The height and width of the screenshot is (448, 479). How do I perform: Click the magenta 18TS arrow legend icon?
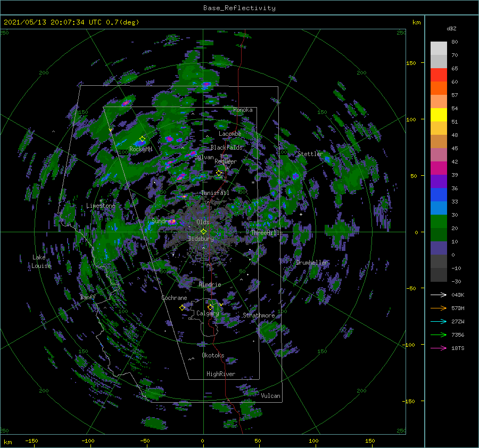pyautogui.click(x=439, y=348)
